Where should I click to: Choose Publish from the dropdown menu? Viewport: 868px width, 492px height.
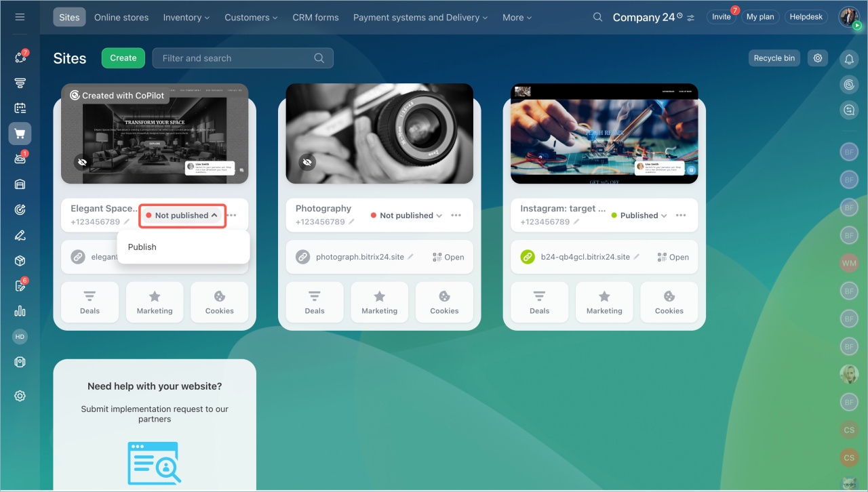pyautogui.click(x=183, y=247)
